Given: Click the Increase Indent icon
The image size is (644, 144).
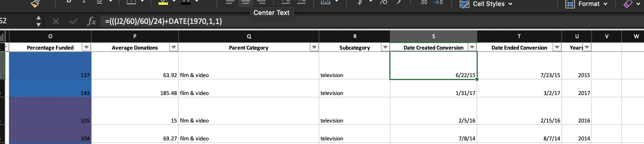Looking at the screenshot, I should tap(301, 2).
